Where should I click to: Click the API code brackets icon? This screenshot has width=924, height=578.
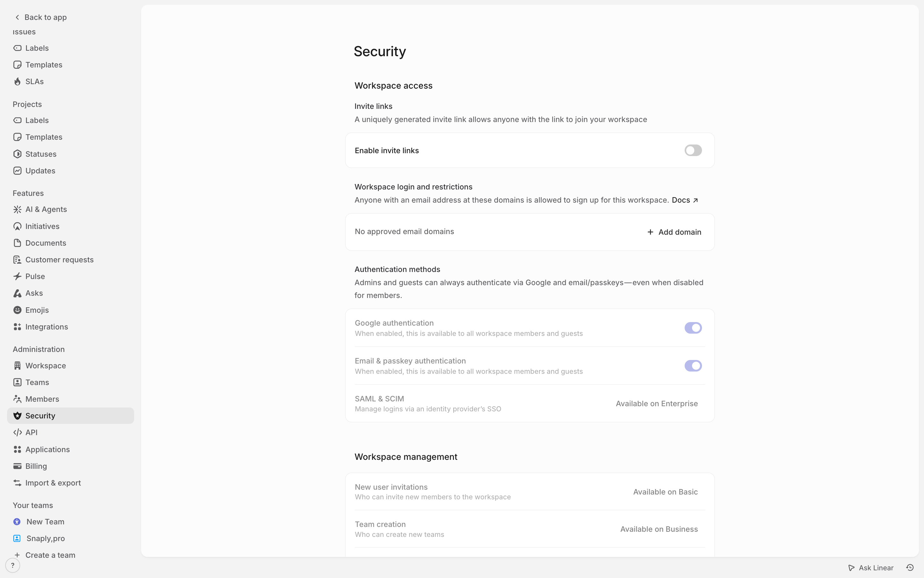pos(17,432)
